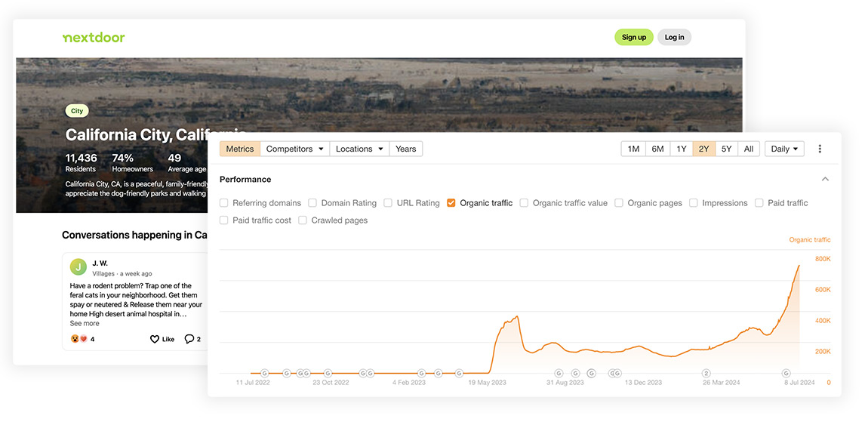868x425 pixels.
Task: Click the 49 Average age statistic
Action: click(187, 163)
